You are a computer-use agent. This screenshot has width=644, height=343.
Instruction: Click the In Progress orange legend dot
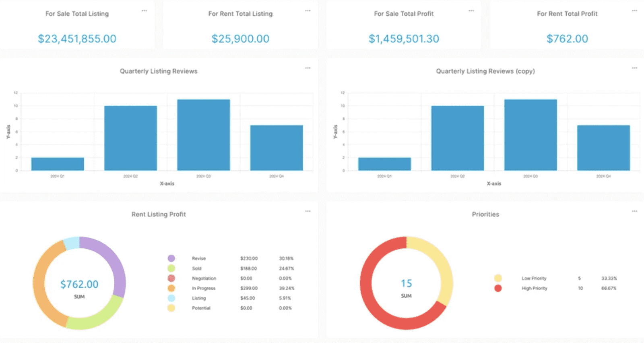point(171,288)
